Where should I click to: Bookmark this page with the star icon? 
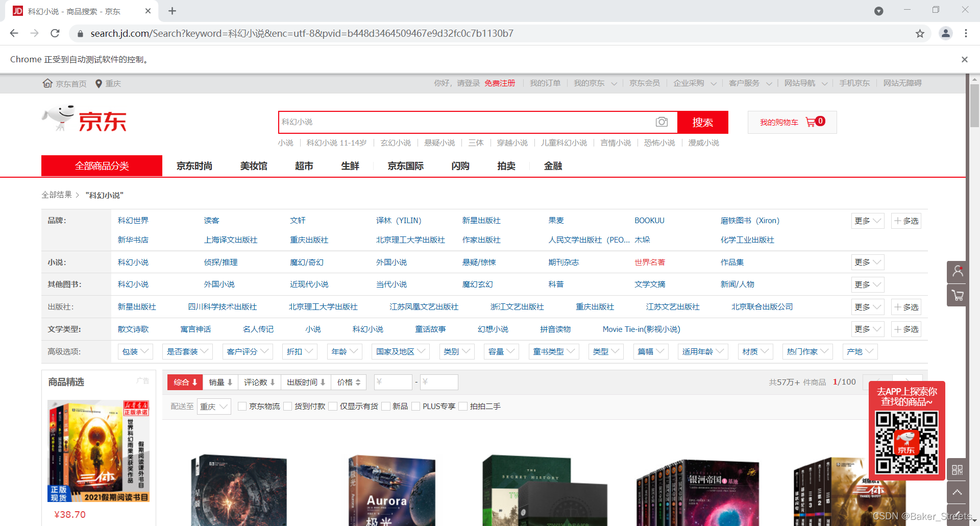(920, 34)
